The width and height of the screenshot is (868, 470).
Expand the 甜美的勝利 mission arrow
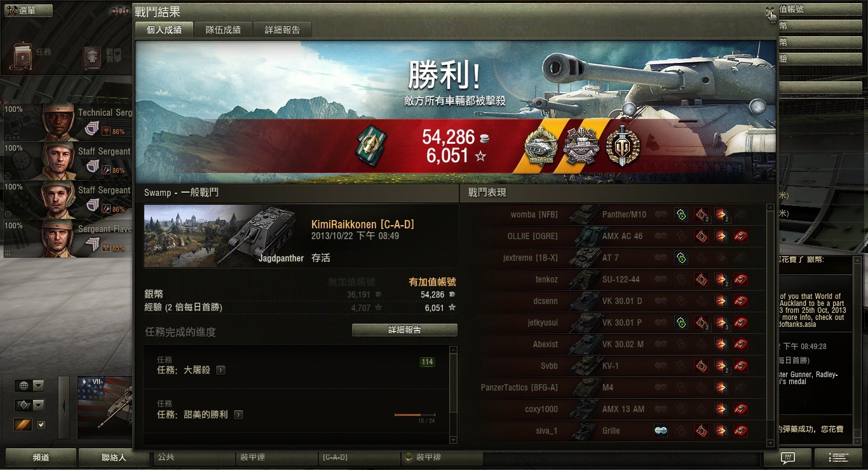coord(238,415)
